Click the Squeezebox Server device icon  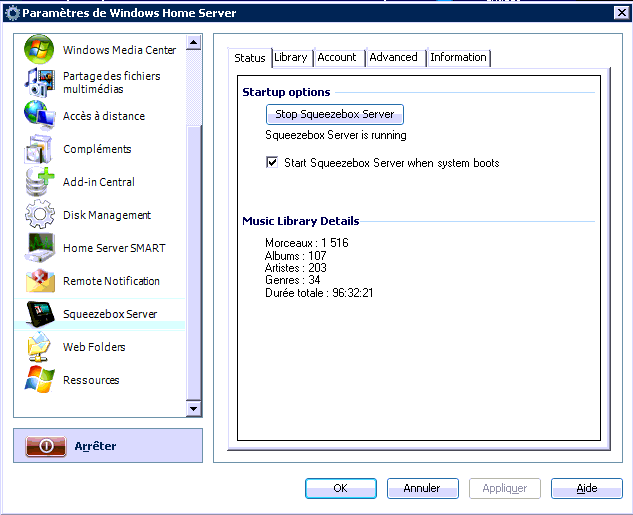39,314
